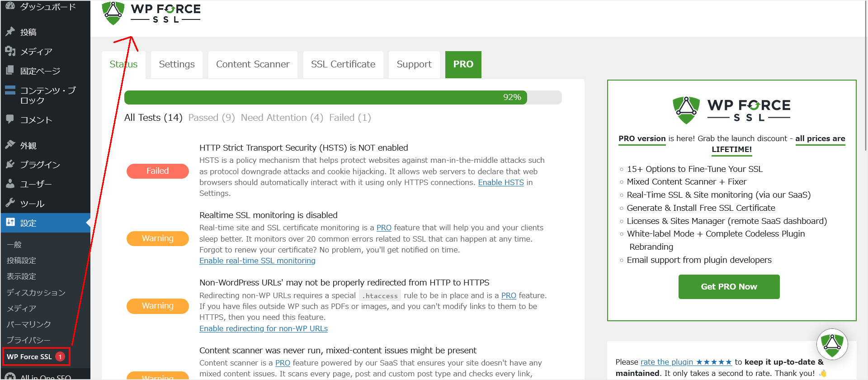This screenshot has width=868, height=380.
Task: Show Need Attention (4) tests
Action: (282, 118)
